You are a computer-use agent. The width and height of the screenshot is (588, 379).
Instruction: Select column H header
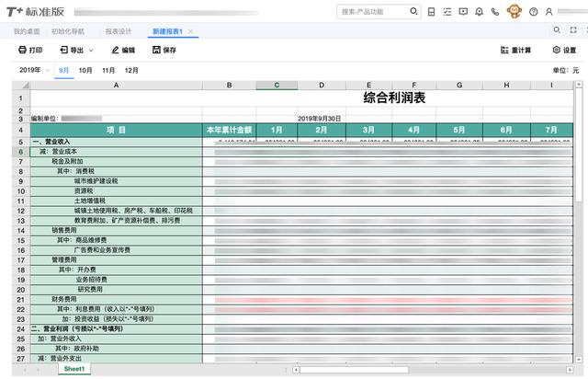tap(506, 86)
